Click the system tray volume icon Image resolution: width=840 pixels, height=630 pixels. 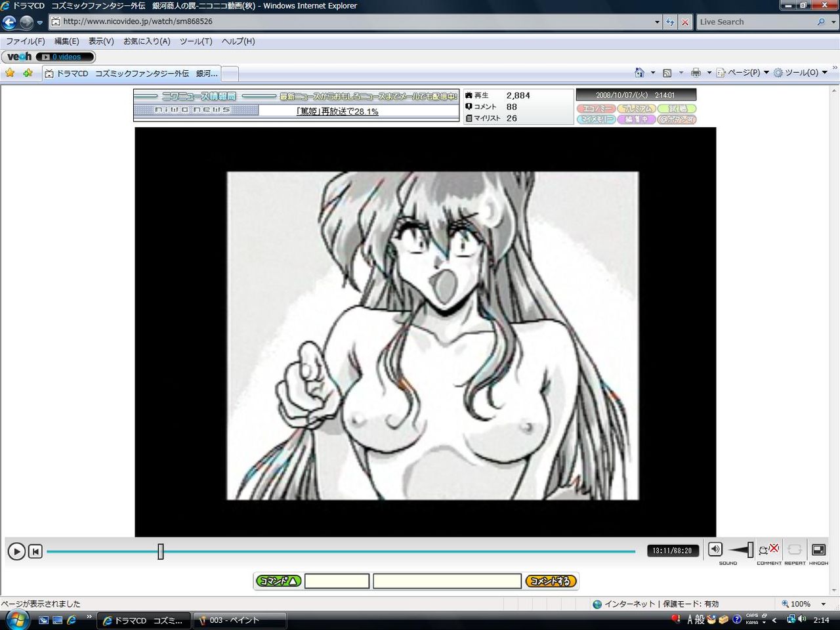tap(803, 619)
